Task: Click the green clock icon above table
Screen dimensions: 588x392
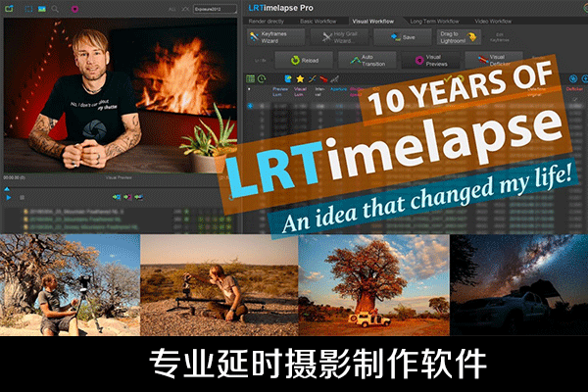Action: [262, 78]
